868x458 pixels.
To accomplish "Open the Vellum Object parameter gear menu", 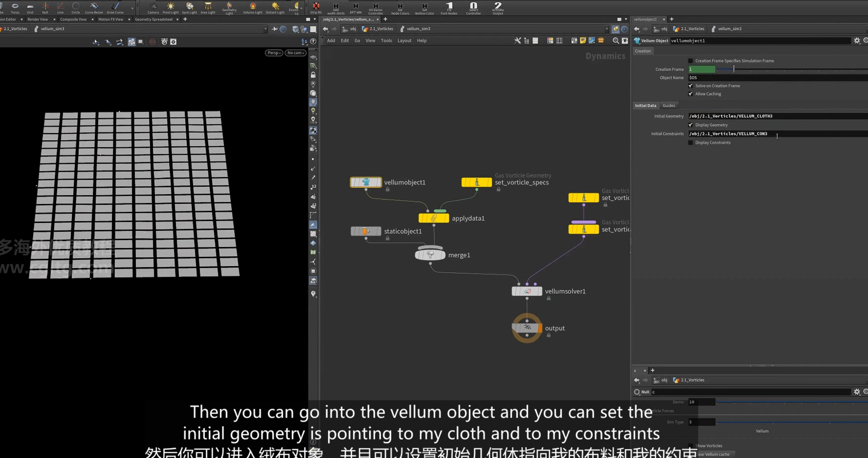I will [x=857, y=41].
